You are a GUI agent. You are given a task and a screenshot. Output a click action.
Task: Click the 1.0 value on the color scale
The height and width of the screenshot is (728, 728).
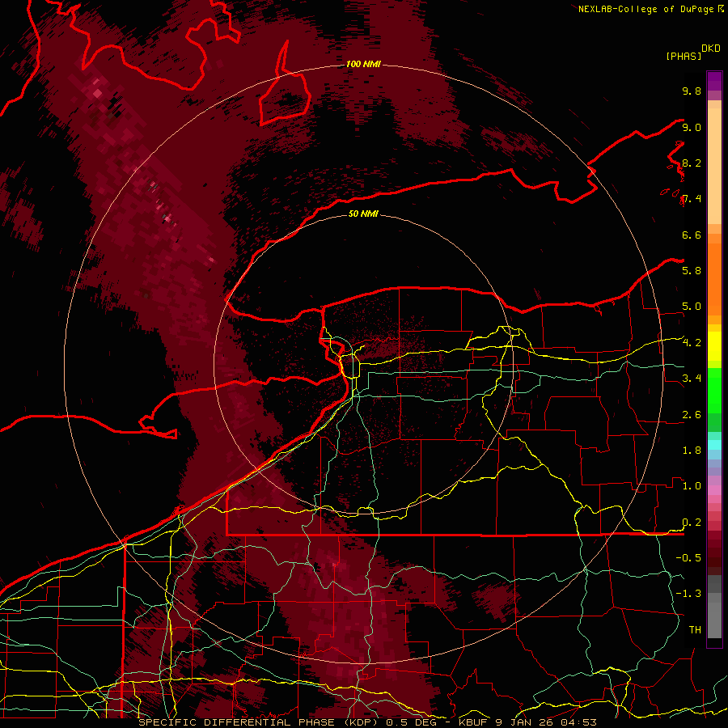click(x=692, y=486)
